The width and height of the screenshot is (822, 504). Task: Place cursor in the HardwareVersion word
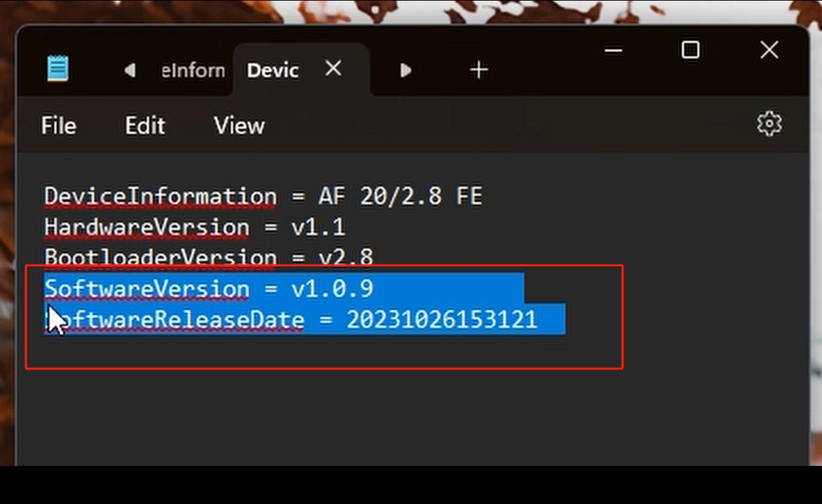[x=147, y=227]
